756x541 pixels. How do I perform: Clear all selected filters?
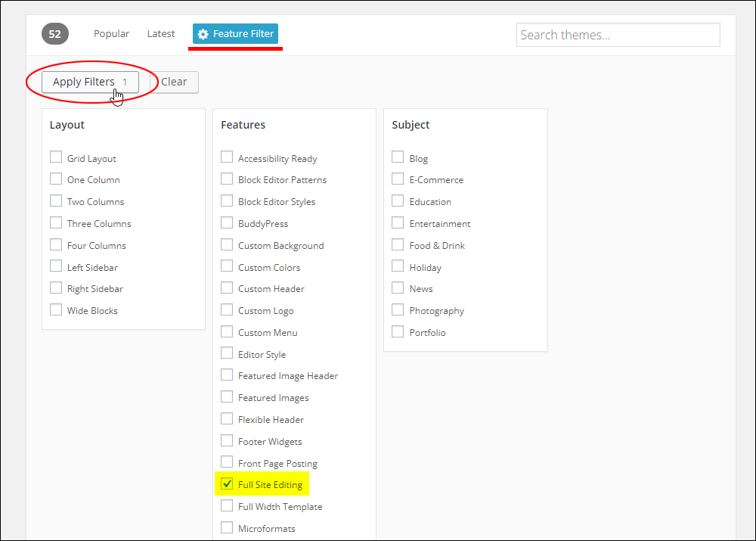click(174, 82)
